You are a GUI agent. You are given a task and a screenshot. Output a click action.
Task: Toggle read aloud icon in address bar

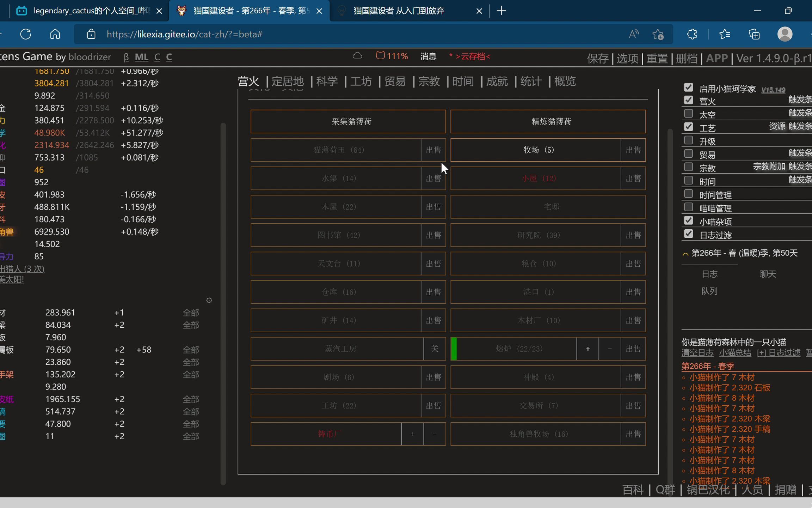pyautogui.click(x=634, y=34)
